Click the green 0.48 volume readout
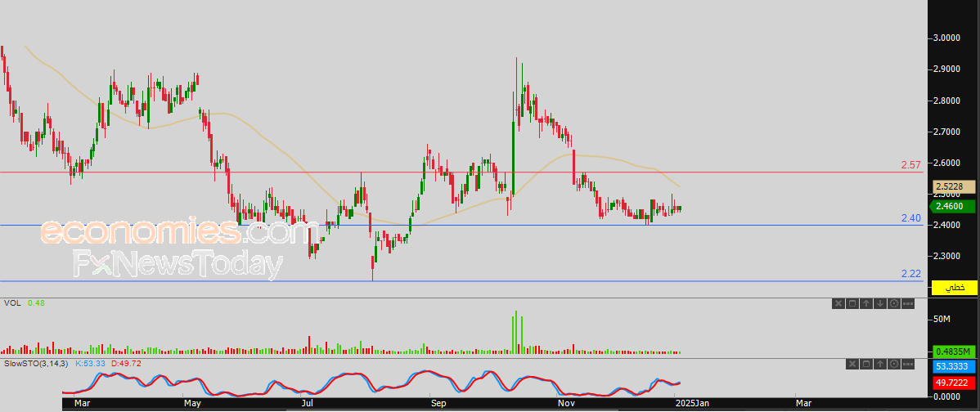The height and width of the screenshot is (412, 980). click(x=34, y=302)
